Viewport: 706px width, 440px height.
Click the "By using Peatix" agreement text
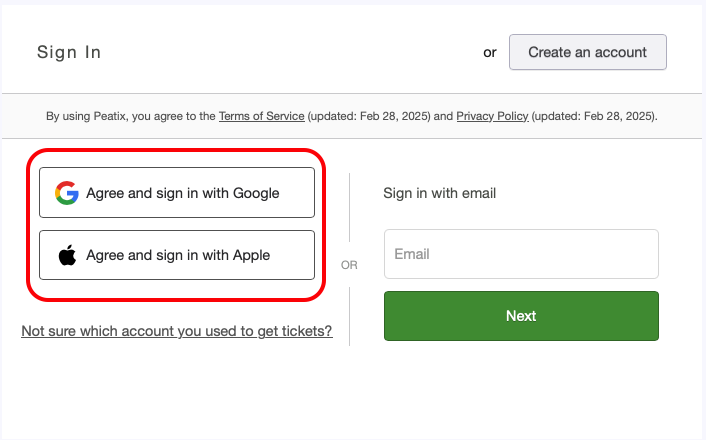pyautogui.click(x=130, y=116)
